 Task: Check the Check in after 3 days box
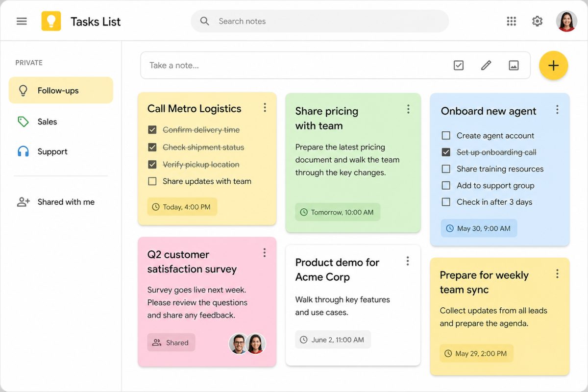(x=446, y=202)
